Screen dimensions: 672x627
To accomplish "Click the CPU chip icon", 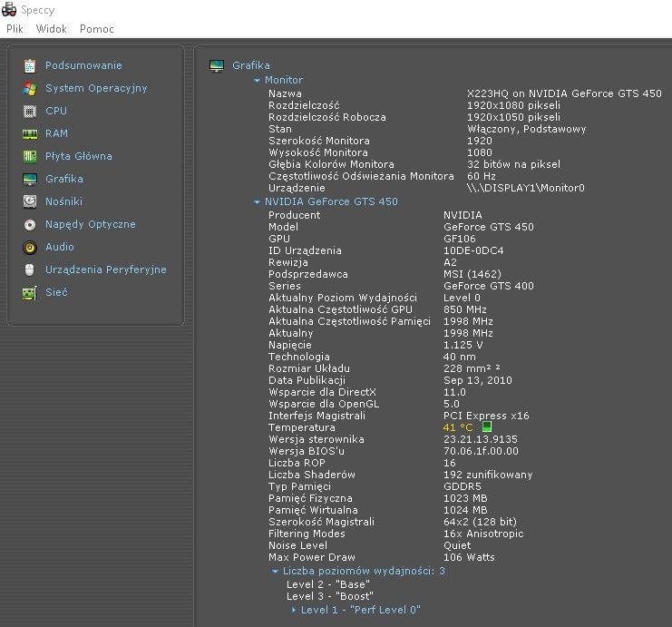I will [30, 111].
